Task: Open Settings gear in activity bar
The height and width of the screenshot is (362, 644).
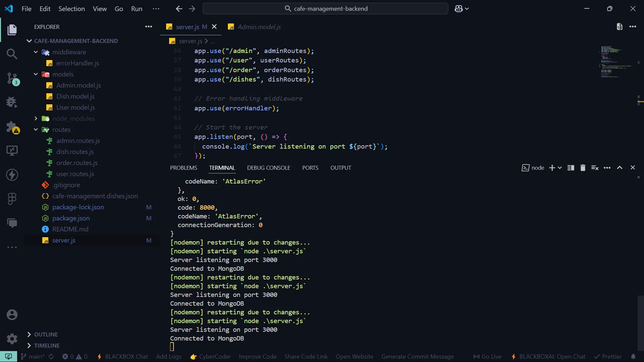Action: pos(12,339)
